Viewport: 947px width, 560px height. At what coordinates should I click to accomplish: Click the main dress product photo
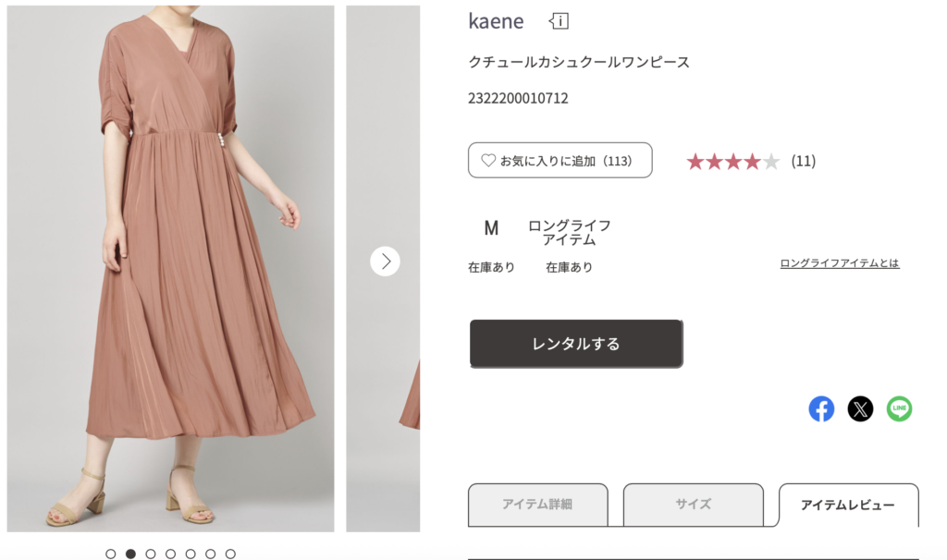170,268
